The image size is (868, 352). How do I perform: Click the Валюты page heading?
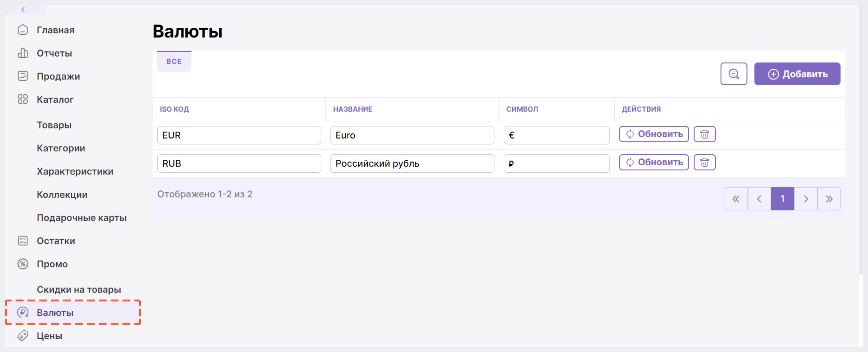(187, 31)
